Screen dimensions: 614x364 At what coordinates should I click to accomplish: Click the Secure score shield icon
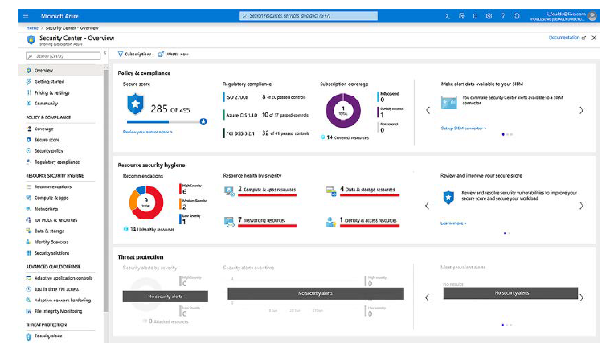135,103
